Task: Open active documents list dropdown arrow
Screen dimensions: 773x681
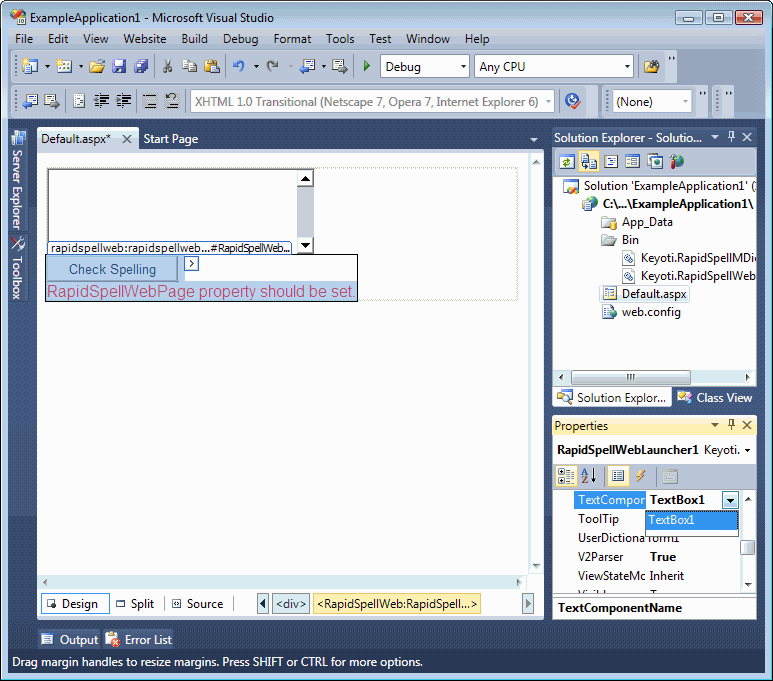Action: (533, 140)
